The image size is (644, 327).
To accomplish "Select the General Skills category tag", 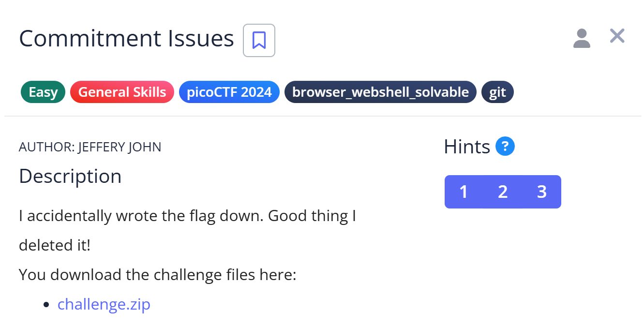I will coord(122,92).
